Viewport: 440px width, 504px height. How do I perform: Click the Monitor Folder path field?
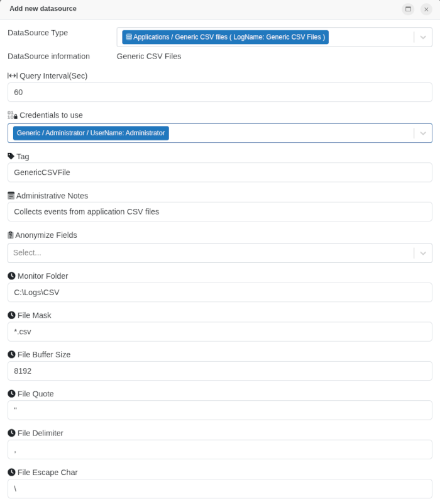[220, 292]
